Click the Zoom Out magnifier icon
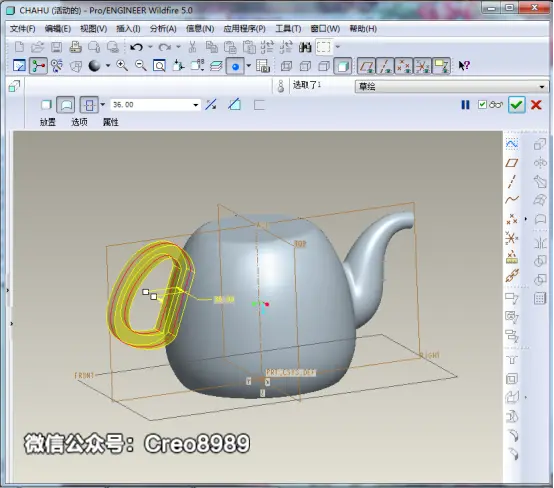This screenshot has width=554, height=488. point(141,66)
